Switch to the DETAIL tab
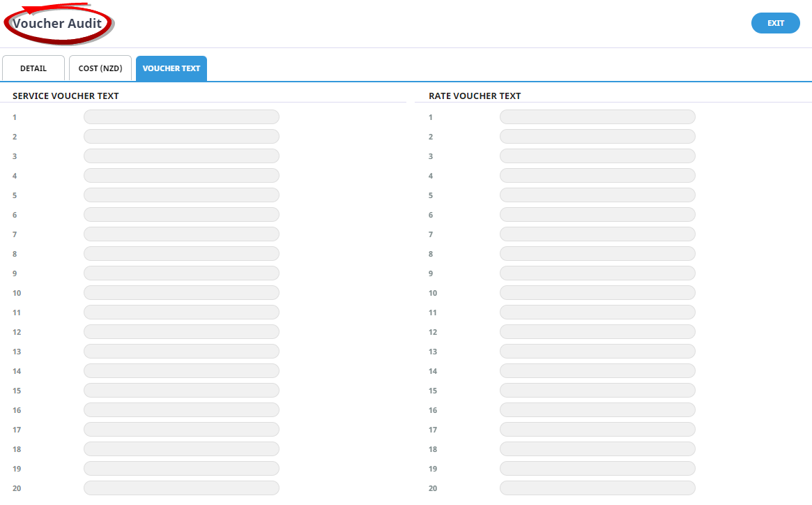 point(33,68)
